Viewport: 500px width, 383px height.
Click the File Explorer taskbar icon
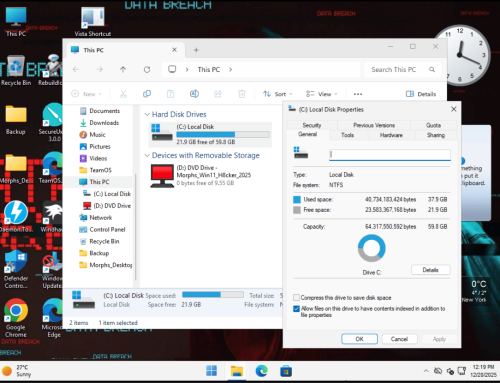(237, 371)
